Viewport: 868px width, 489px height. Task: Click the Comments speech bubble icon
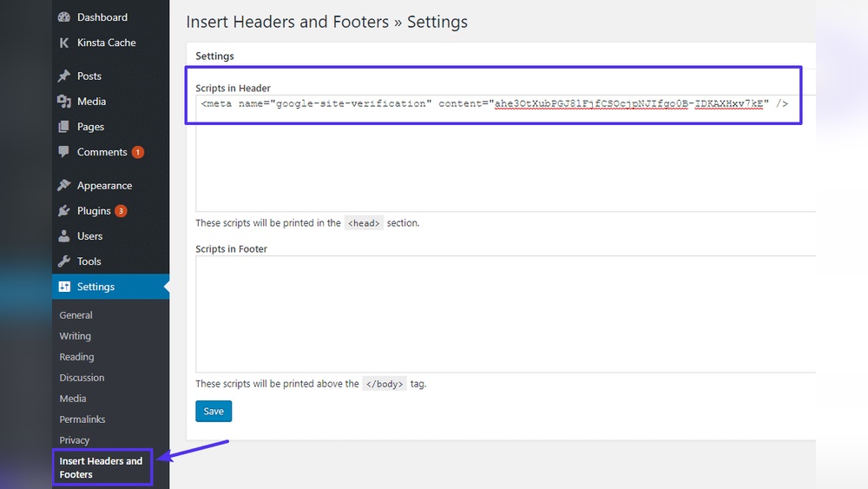(64, 152)
